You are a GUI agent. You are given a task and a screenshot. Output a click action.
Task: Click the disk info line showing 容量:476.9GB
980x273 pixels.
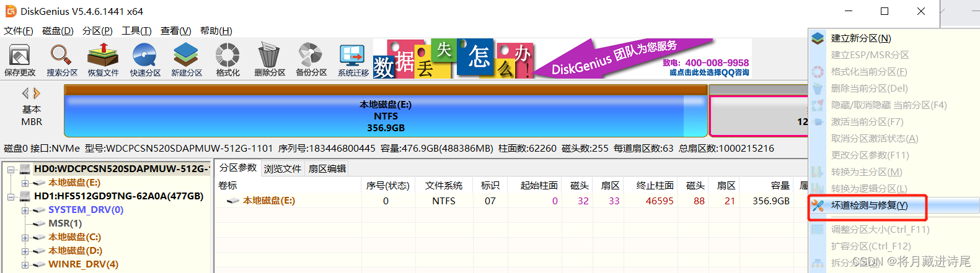click(x=389, y=149)
